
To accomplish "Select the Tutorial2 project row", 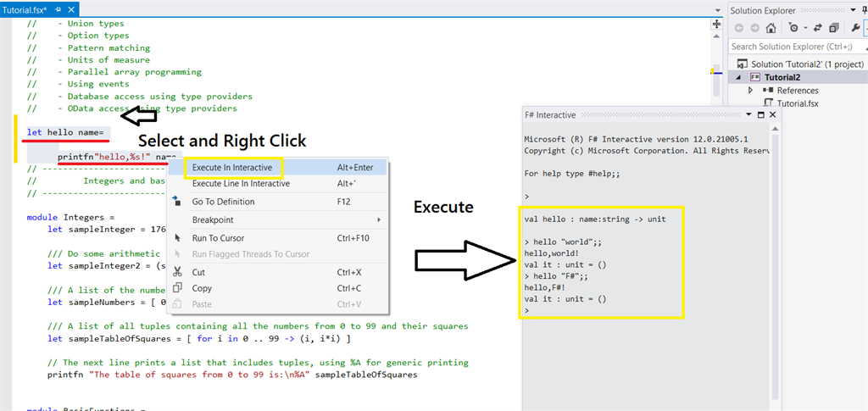I will click(x=798, y=77).
